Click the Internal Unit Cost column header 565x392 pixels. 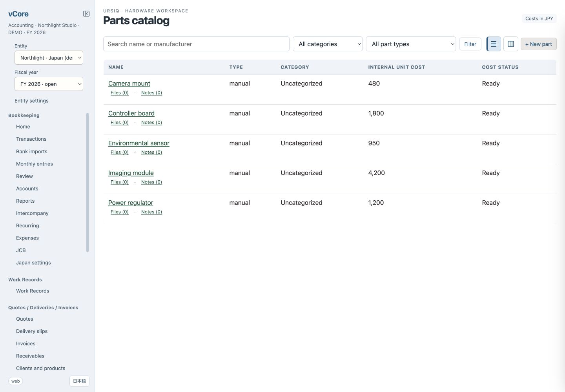396,67
